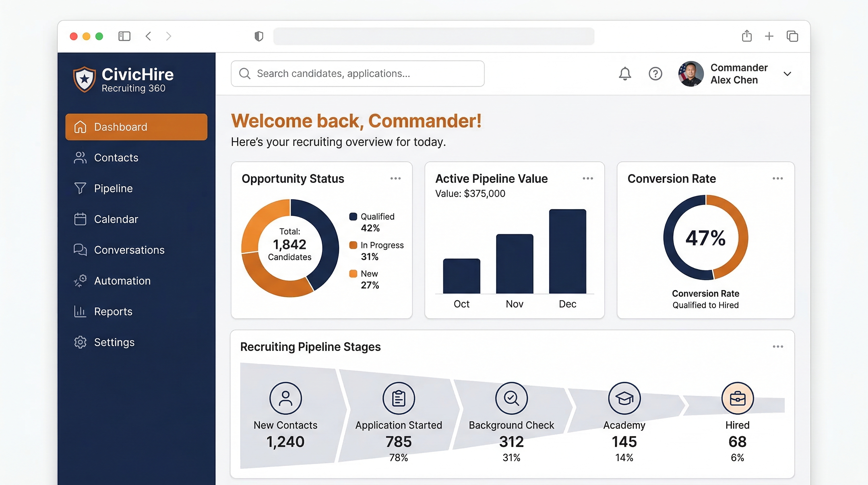This screenshot has width=868, height=485.
Task: Expand the Recruiting Pipeline Stages options
Action: (778, 346)
